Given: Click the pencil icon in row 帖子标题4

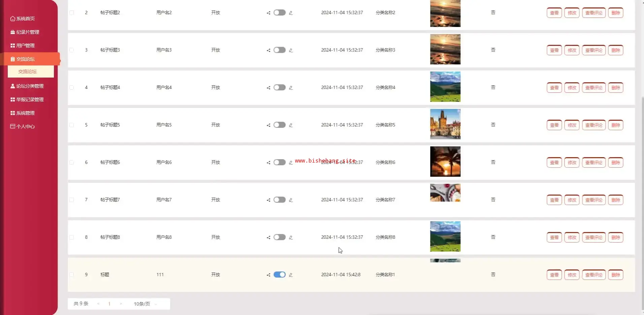Looking at the screenshot, I should tap(291, 88).
